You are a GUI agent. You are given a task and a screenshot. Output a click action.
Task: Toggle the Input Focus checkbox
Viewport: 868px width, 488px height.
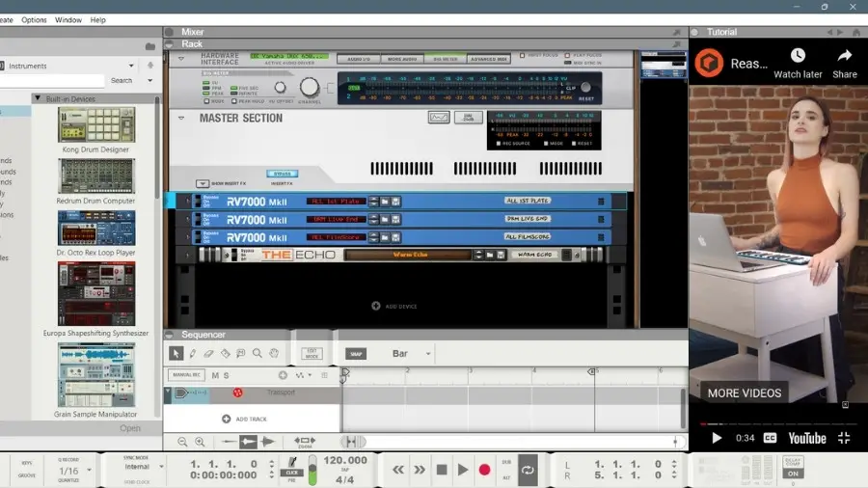point(522,55)
